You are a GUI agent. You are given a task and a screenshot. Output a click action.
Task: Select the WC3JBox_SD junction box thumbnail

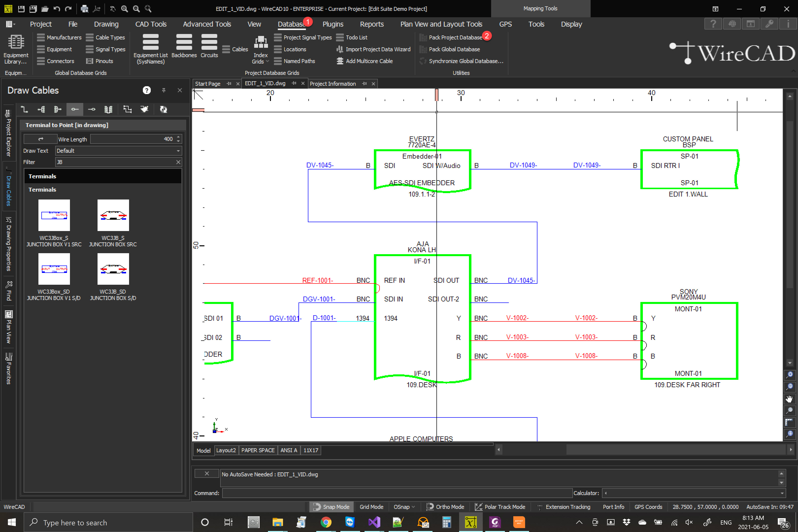point(54,269)
